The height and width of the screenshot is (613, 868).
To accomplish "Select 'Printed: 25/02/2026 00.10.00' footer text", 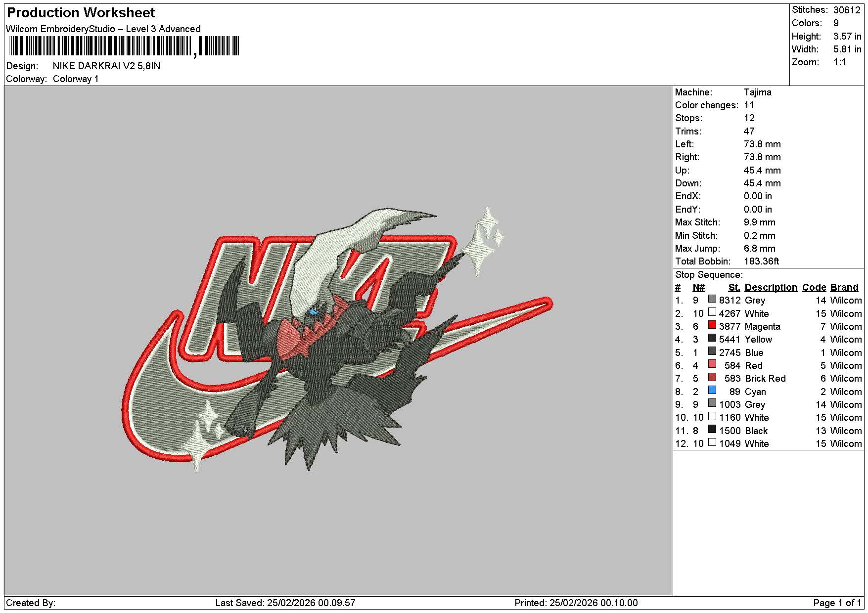I will click(x=576, y=603).
